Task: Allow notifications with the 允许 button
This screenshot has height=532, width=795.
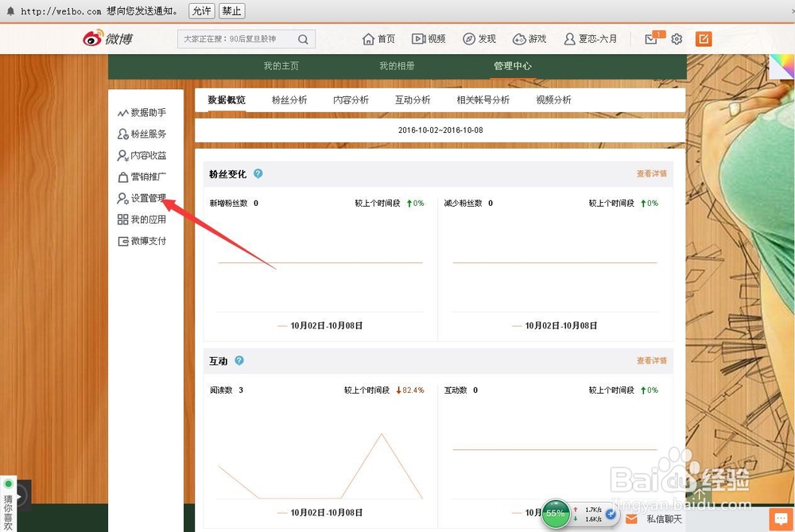Action: [x=200, y=10]
